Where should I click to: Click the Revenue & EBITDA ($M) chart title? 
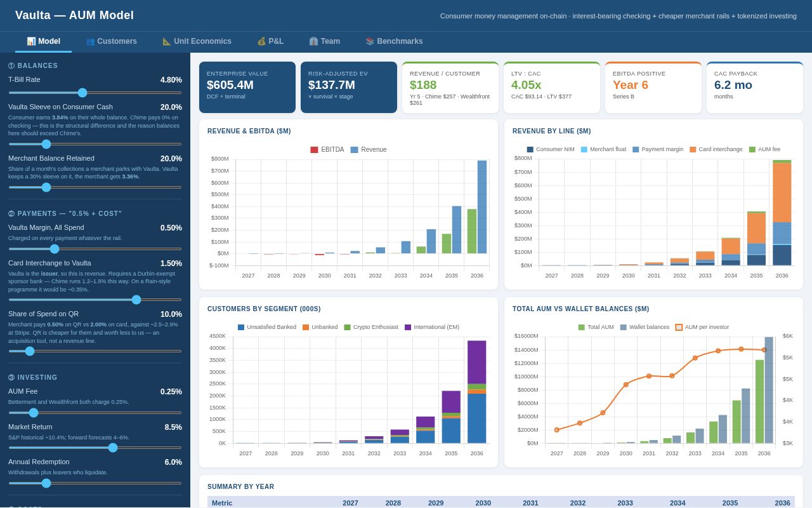point(249,131)
